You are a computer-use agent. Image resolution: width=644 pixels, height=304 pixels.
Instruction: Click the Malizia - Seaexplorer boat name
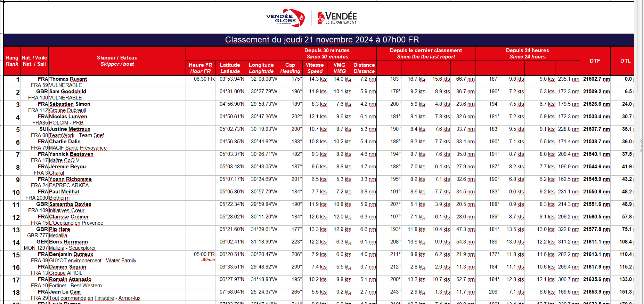(x=72, y=248)
